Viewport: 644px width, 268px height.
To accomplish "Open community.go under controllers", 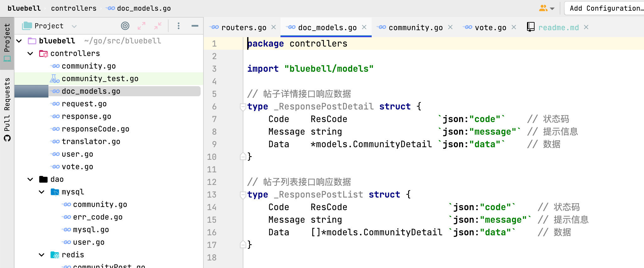I will [x=89, y=66].
